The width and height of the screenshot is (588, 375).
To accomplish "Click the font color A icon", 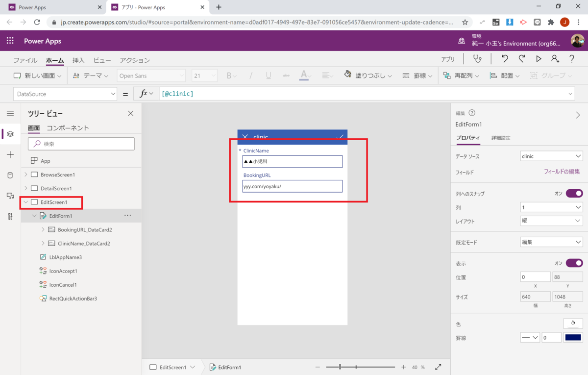I will tap(304, 75).
